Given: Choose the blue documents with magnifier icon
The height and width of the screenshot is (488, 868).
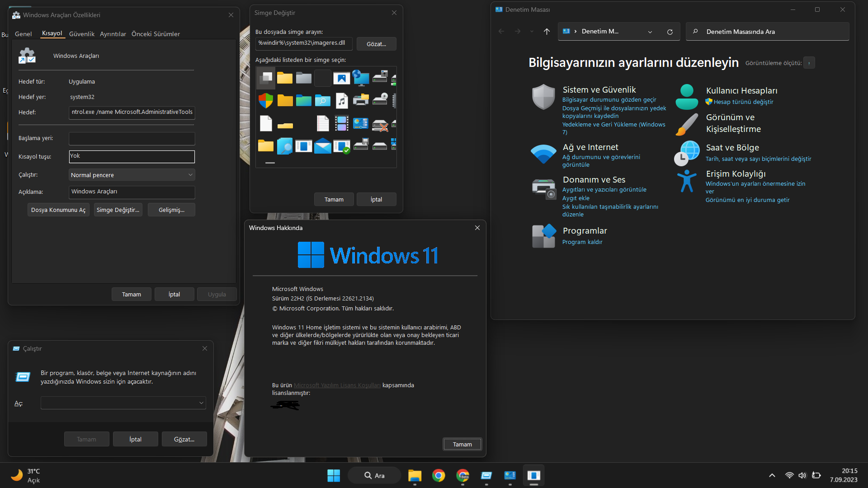Looking at the screenshot, I should (285, 146).
